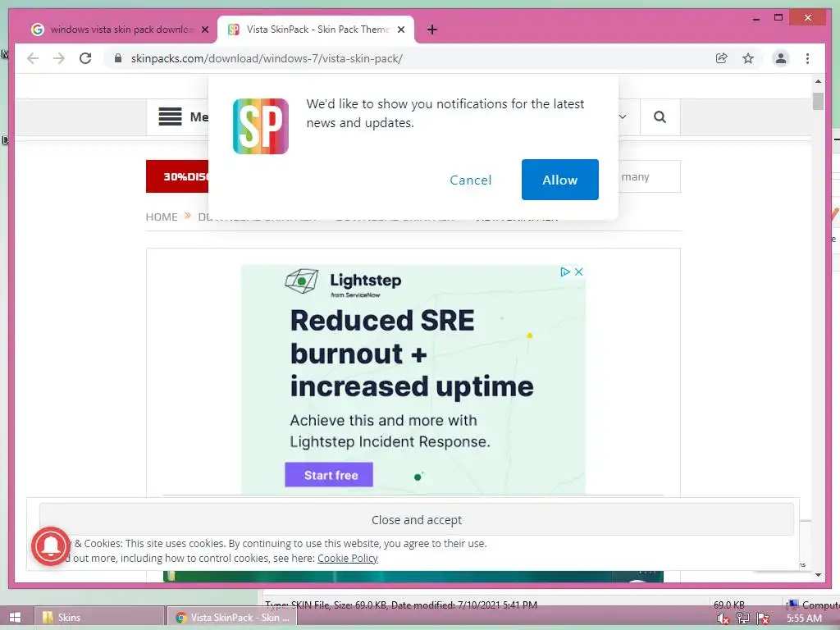Image resolution: width=840 pixels, height=630 pixels.
Task: Click the Start free ad button
Action: pyautogui.click(x=329, y=475)
